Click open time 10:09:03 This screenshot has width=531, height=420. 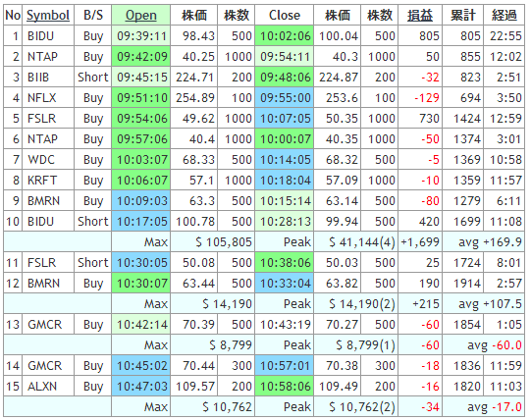pyautogui.click(x=141, y=201)
